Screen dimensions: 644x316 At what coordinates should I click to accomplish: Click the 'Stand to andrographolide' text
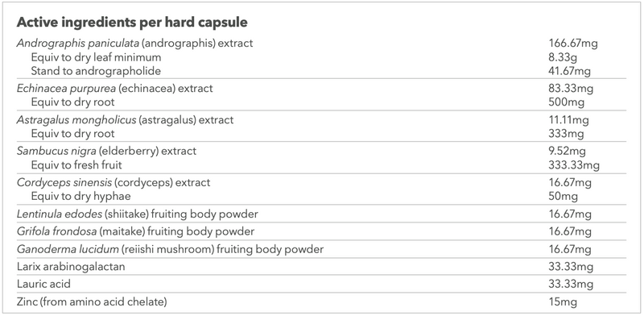pos(96,71)
